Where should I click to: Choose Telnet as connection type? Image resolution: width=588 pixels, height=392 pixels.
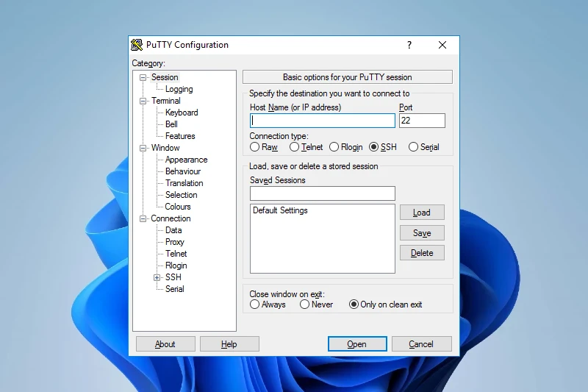(x=295, y=147)
